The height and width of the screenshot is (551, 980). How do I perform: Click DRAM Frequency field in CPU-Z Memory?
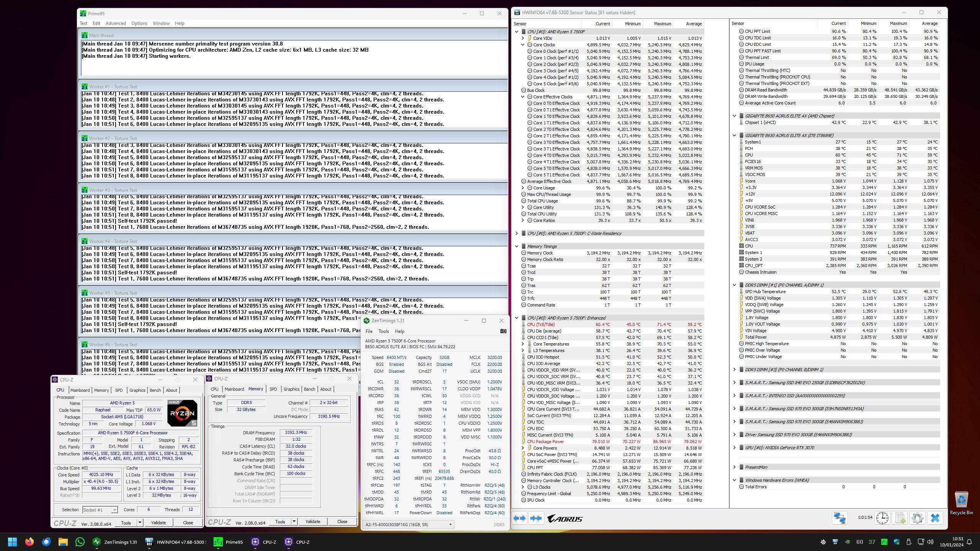click(x=296, y=433)
